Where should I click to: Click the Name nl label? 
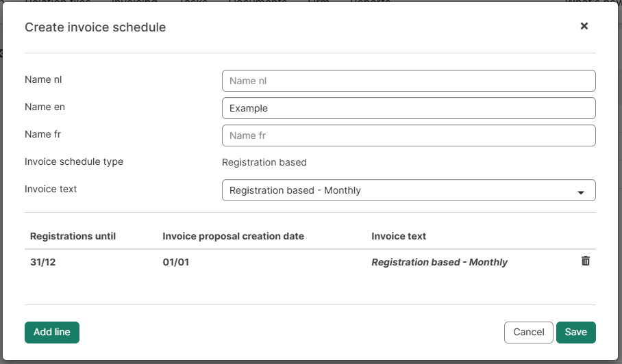point(44,79)
